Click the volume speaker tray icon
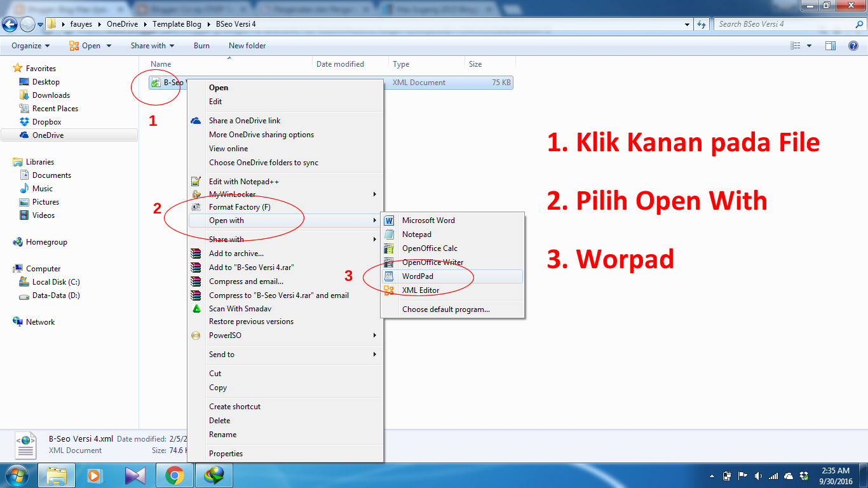Image resolution: width=868 pixels, height=488 pixels. (758, 476)
